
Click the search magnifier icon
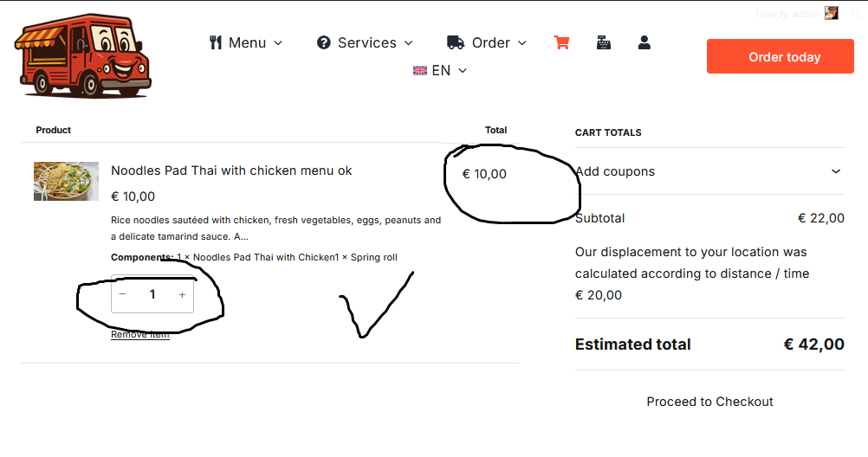pos(856,13)
